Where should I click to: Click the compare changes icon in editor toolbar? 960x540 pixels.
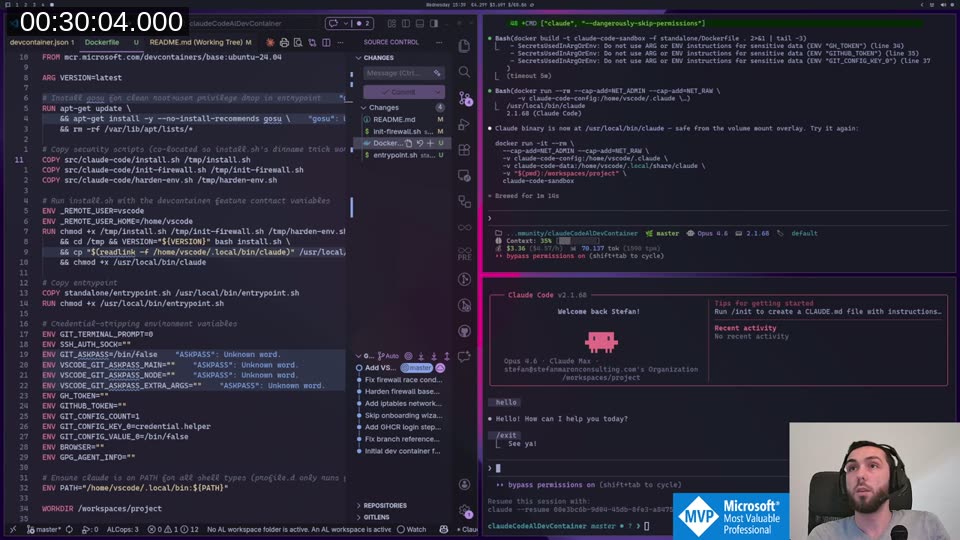click(312, 42)
